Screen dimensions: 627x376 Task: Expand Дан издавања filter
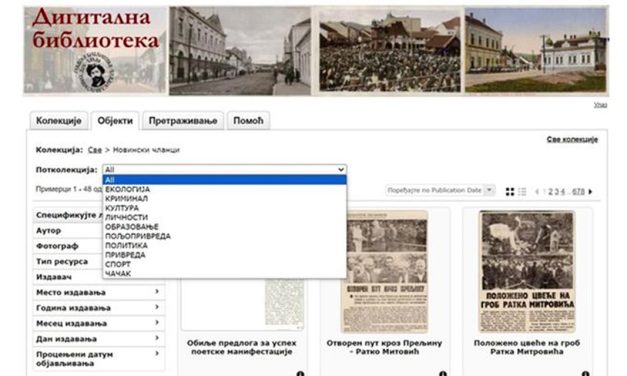[98, 339]
